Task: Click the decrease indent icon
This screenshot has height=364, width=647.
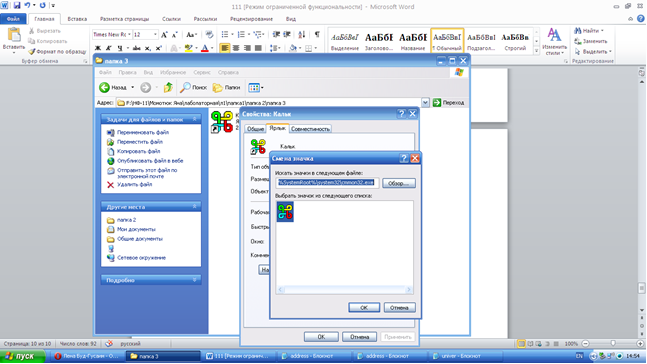Action: pyautogui.click(x=276, y=35)
